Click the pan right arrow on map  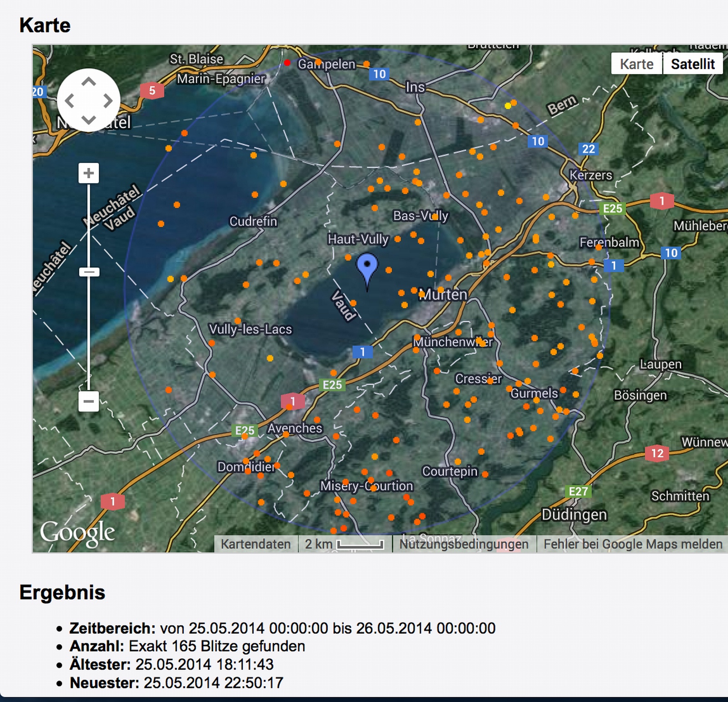108,101
